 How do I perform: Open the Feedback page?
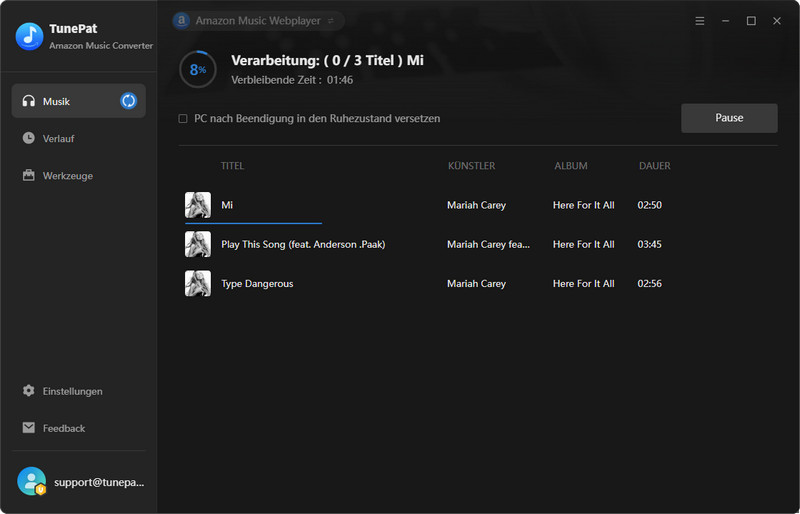click(79, 428)
